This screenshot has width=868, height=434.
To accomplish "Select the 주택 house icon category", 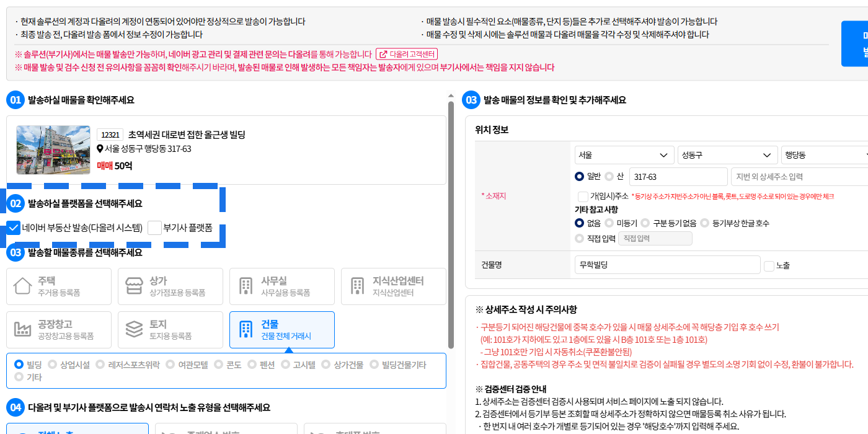I will [23, 286].
